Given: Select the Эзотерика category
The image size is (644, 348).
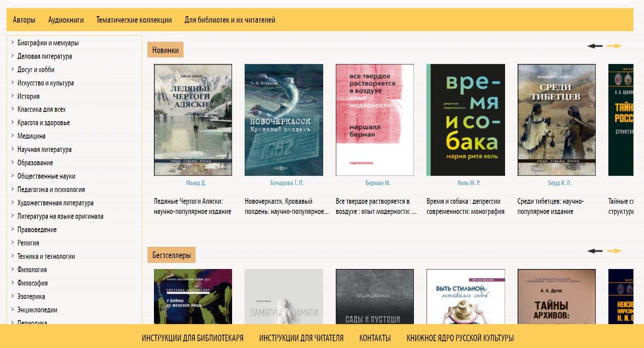Looking at the screenshot, I should click(31, 297).
